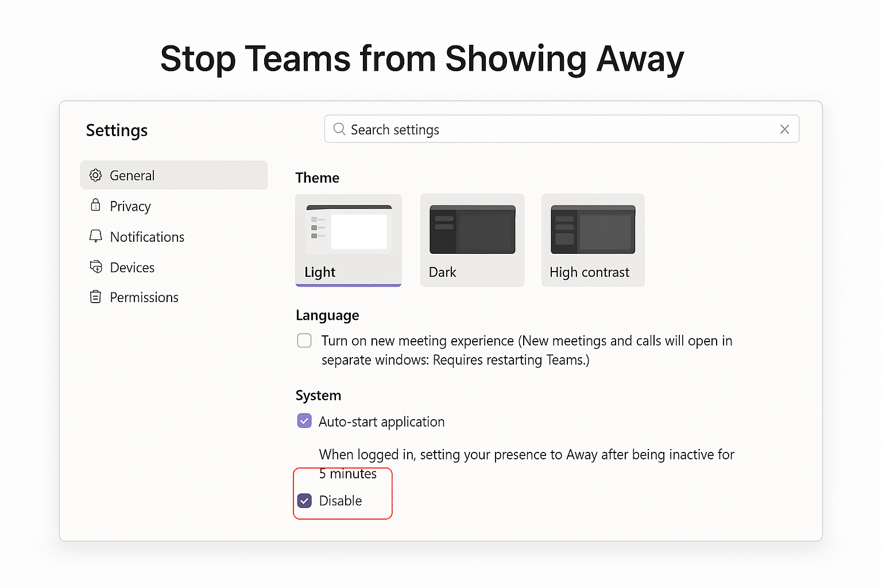Toggle the Auto-start application checkbox
Viewport: 882px width, 588px height.
point(304,421)
